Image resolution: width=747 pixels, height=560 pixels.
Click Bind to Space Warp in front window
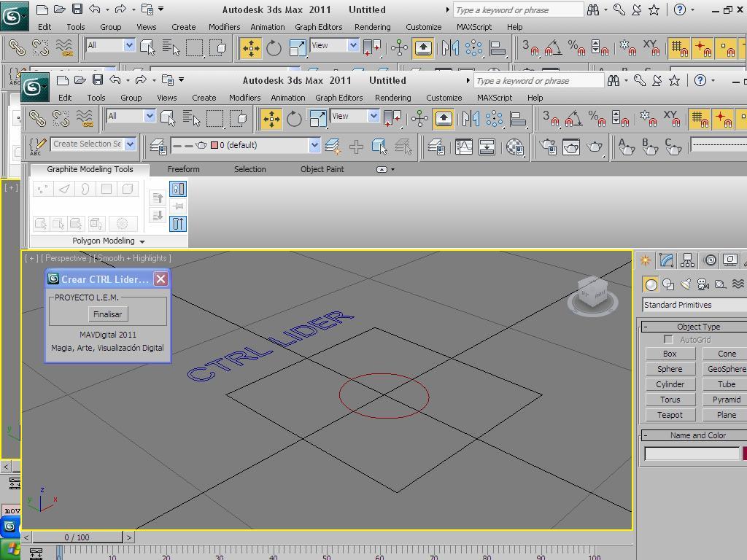85,118
